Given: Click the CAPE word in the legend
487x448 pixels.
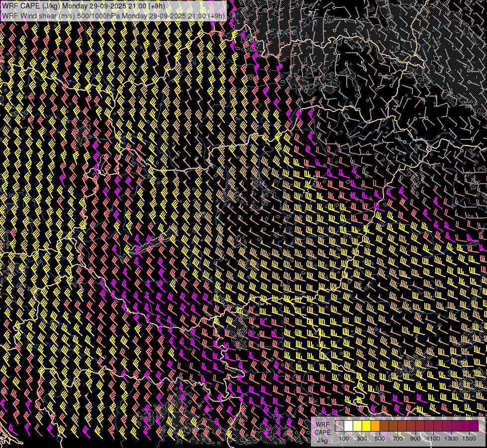Looking at the screenshot, I should pos(322,432).
